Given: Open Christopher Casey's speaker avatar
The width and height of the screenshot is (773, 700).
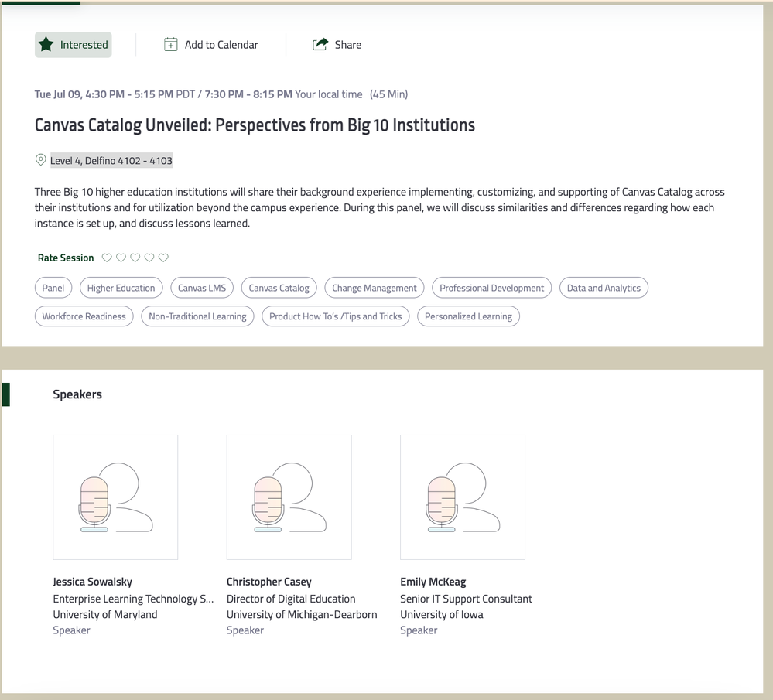Looking at the screenshot, I should point(289,497).
